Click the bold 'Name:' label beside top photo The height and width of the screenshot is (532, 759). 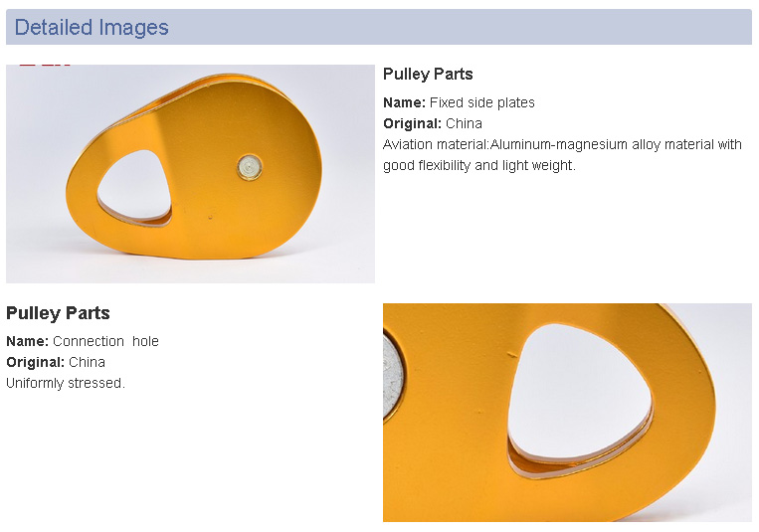(404, 102)
